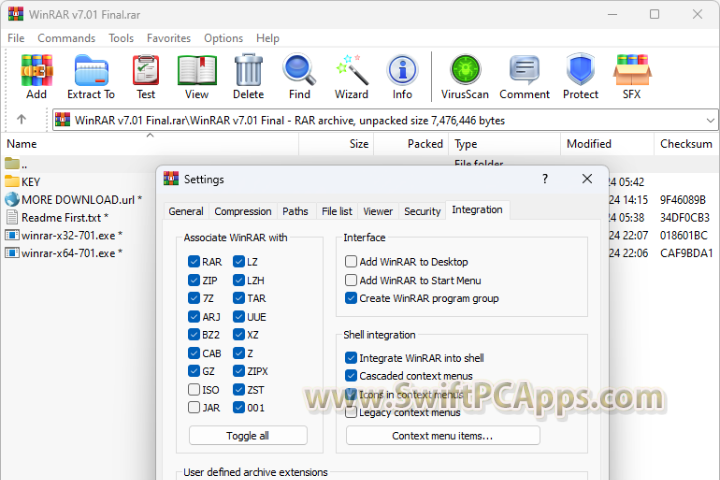Click the Add toolbar icon
This screenshot has width=720, height=480.
(37, 71)
